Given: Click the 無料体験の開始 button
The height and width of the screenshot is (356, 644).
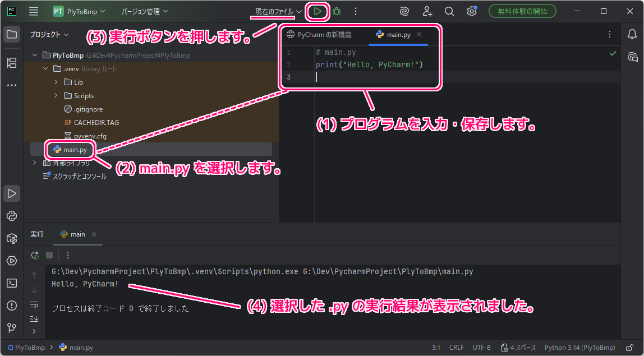Looking at the screenshot, I should coord(522,11).
